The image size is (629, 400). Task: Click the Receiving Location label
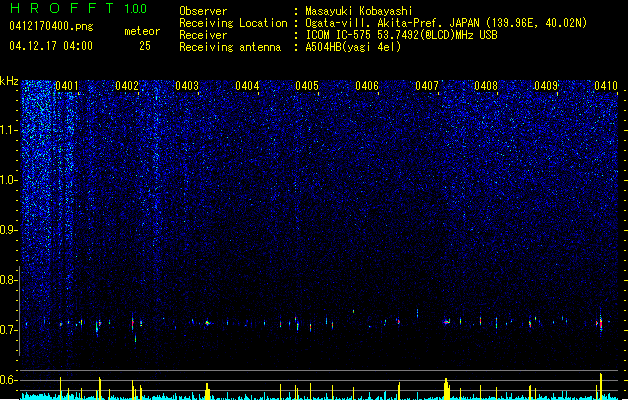[x=233, y=23]
